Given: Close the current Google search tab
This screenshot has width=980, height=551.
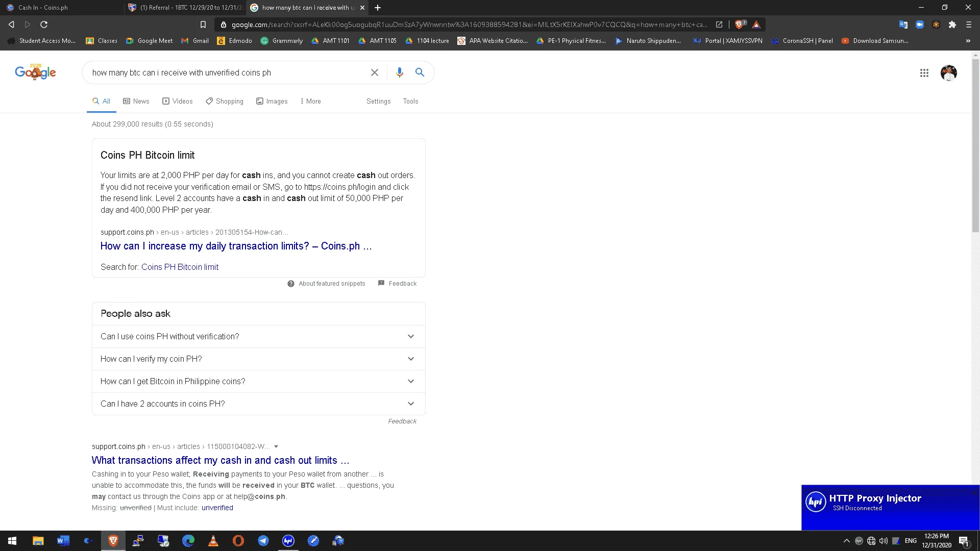Looking at the screenshot, I should pos(362,8).
